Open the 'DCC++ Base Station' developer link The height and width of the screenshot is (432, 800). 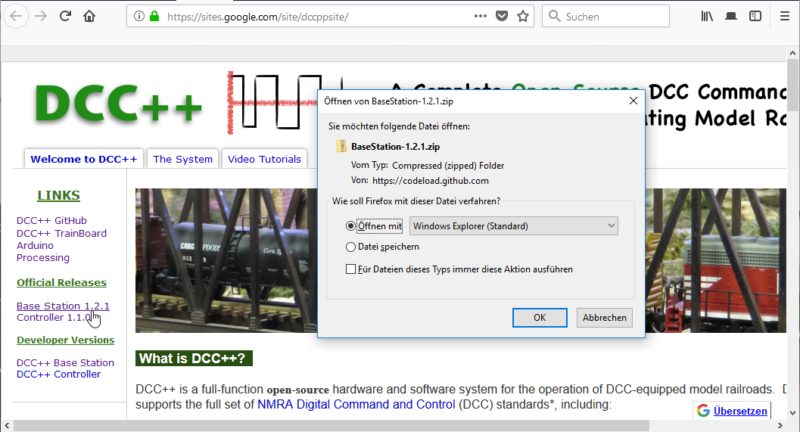[x=65, y=363]
